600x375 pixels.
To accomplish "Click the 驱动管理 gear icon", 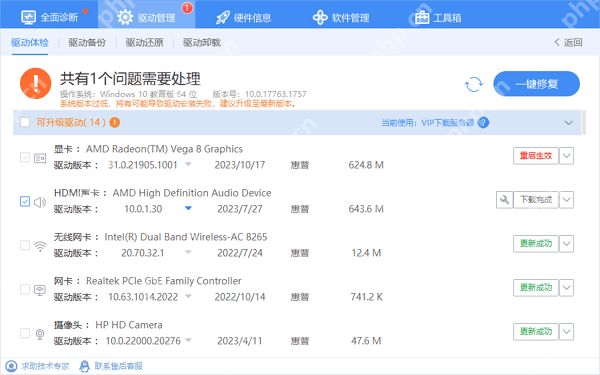I will pos(125,17).
